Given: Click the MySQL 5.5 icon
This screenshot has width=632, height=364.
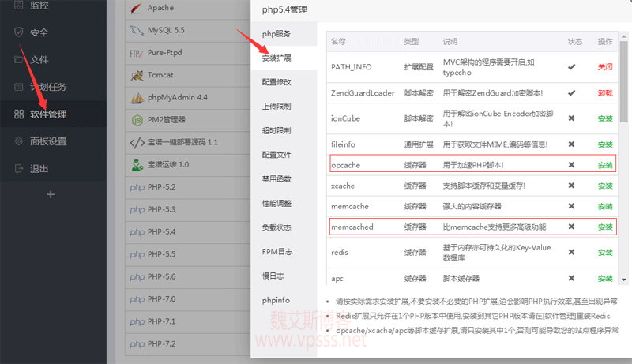Looking at the screenshot, I should coord(136,31).
